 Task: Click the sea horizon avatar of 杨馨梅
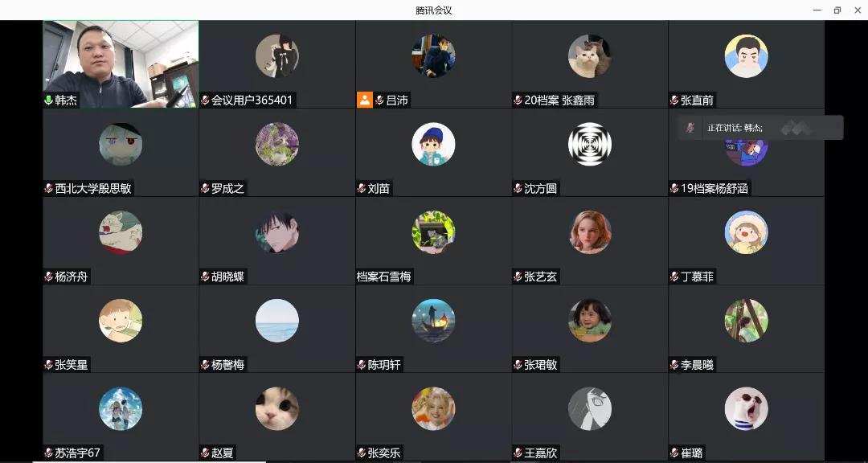(276, 320)
